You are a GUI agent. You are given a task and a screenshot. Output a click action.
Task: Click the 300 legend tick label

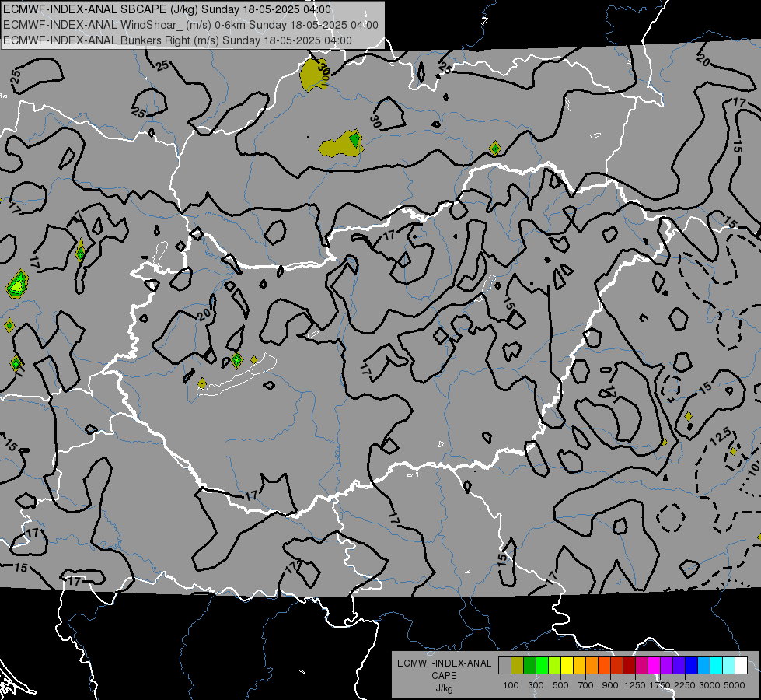click(x=536, y=685)
